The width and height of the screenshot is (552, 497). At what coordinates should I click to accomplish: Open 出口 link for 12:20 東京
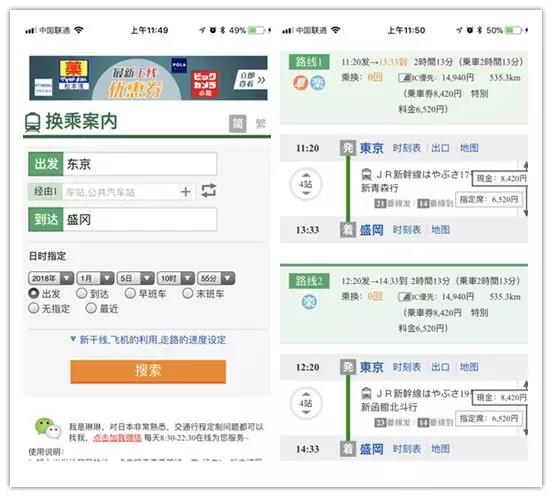pyautogui.click(x=440, y=367)
